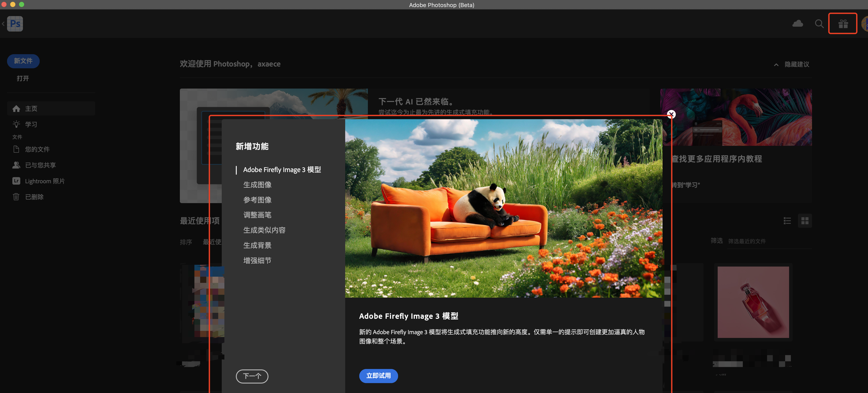Screen dimensions: 868x393
Task: Close the 新增功能 dialog
Action: (671, 115)
